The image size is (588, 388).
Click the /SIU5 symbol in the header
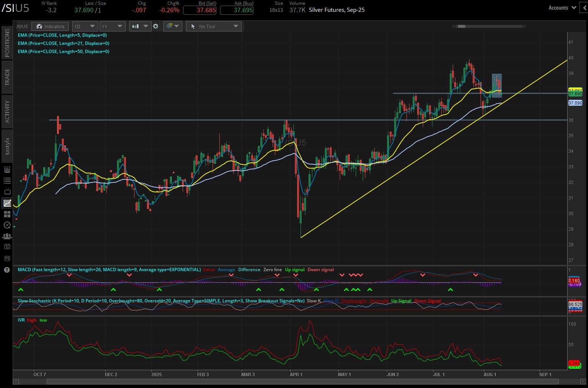pyautogui.click(x=15, y=9)
